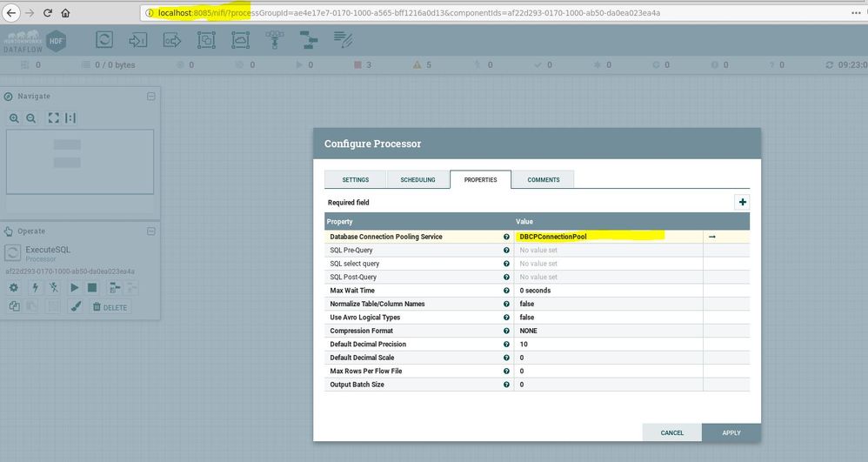The height and width of the screenshot is (462, 868).
Task: Click the Cancel button
Action: [672, 432]
